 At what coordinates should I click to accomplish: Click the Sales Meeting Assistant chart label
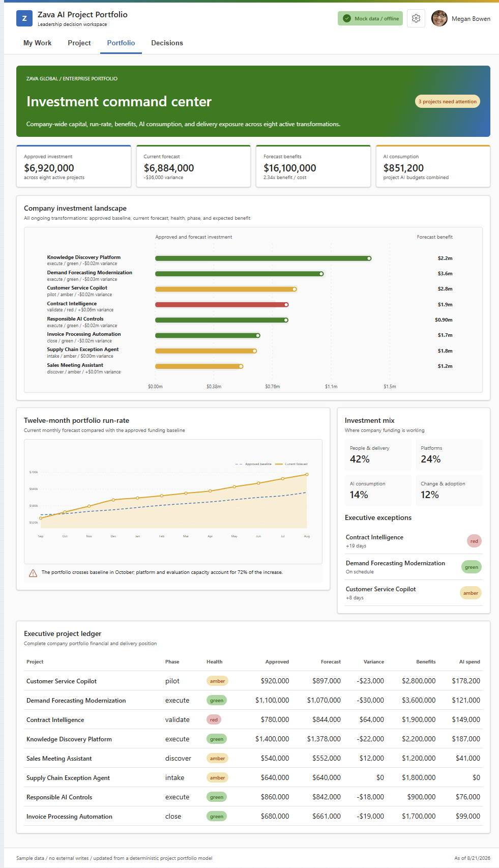click(75, 365)
